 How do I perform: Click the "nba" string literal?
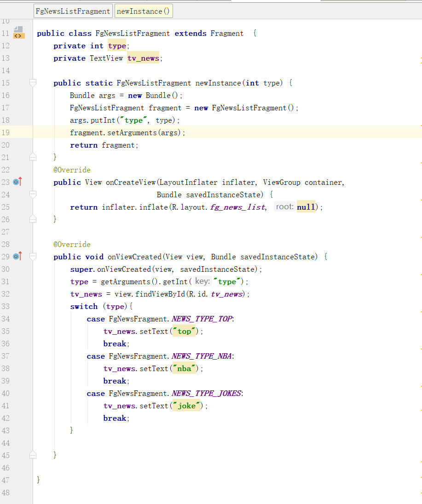point(184,368)
